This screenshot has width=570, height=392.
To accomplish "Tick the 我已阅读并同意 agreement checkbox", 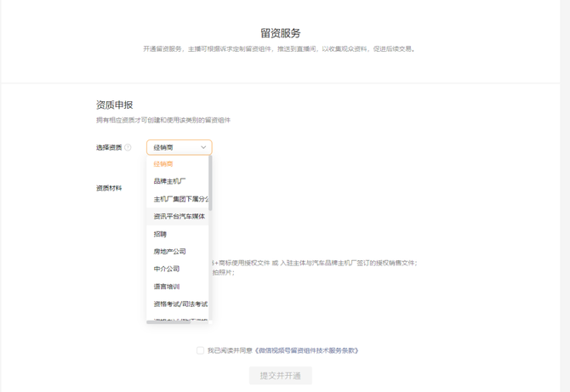I will coord(200,350).
